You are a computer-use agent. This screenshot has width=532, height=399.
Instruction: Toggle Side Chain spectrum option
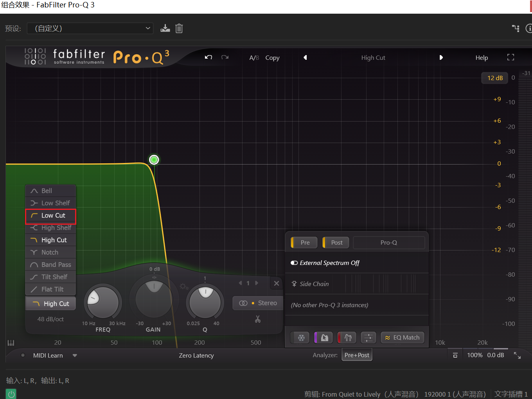(310, 284)
